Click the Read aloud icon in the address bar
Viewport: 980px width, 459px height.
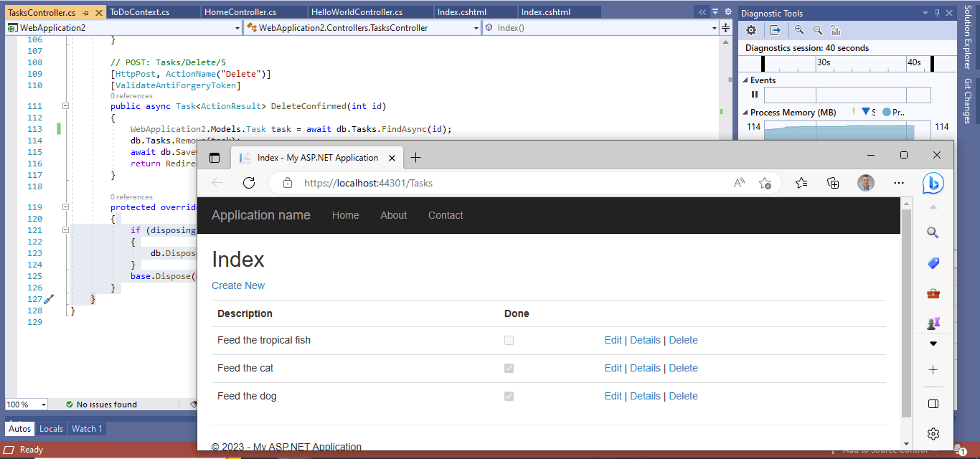coord(739,183)
